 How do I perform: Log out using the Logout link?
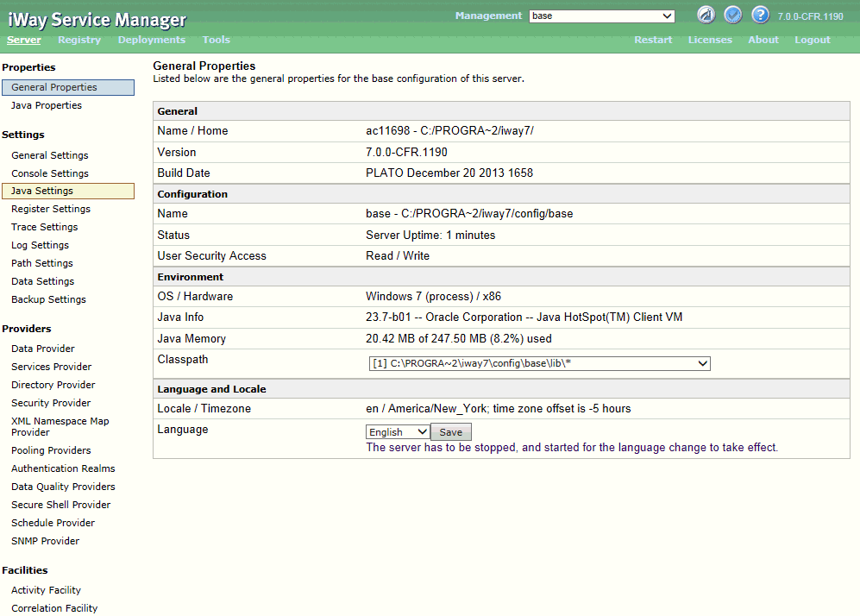coord(813,40)
